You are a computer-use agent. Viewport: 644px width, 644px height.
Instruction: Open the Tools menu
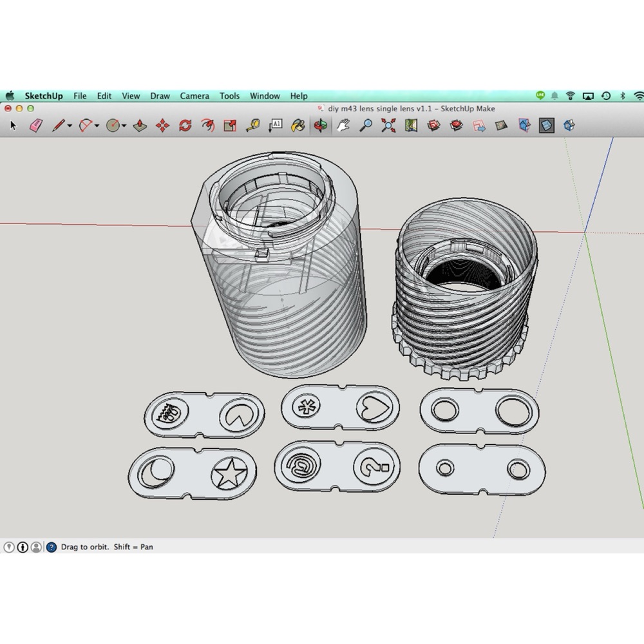(x=229, y=96)
